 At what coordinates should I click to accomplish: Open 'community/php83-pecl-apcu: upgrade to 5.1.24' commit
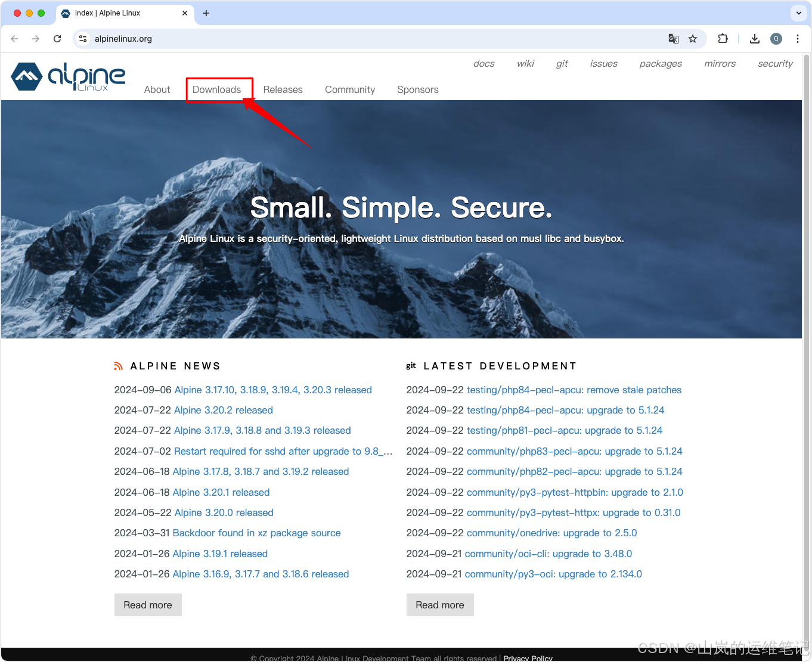[x=575, y=451]
